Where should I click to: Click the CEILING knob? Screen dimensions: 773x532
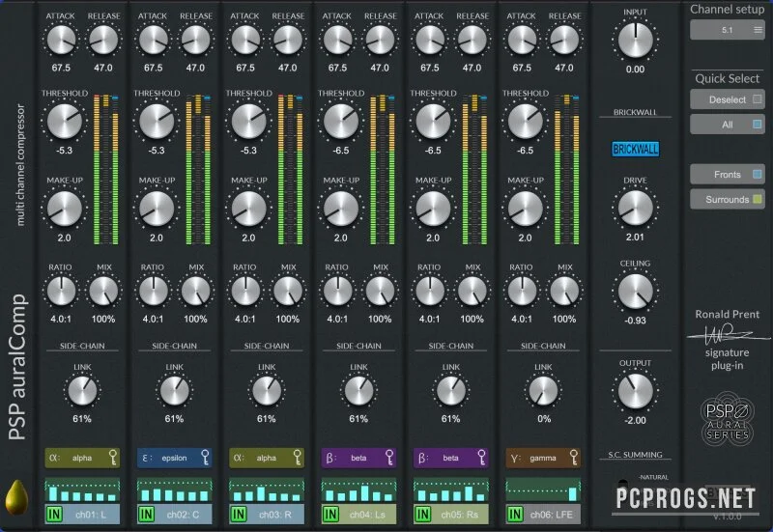click(x=635, y=292)
